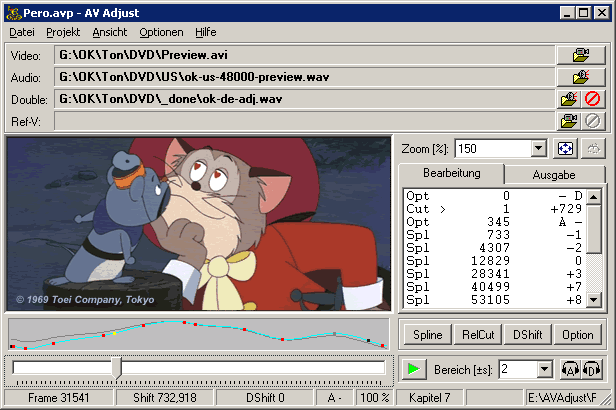This screenshot has width=616, height=410.
Task: Click Shift 732,918 status field
Action: 165,398
